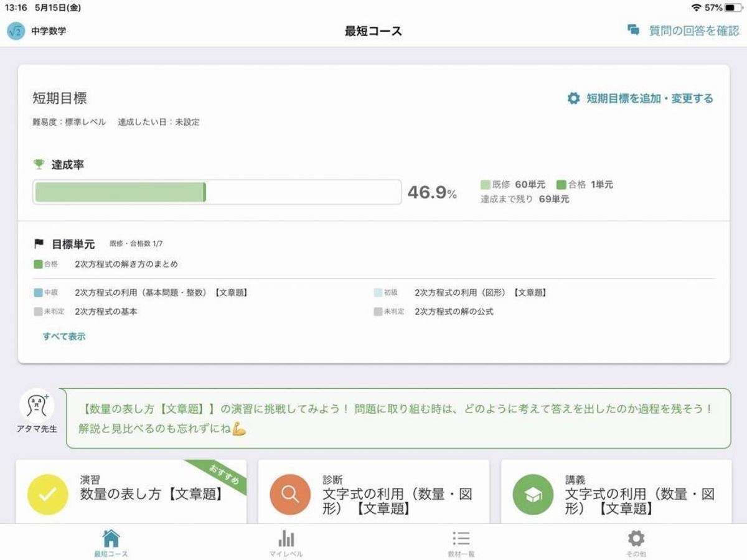Click the 46.9% achievement progress bar

coord(218,192)
